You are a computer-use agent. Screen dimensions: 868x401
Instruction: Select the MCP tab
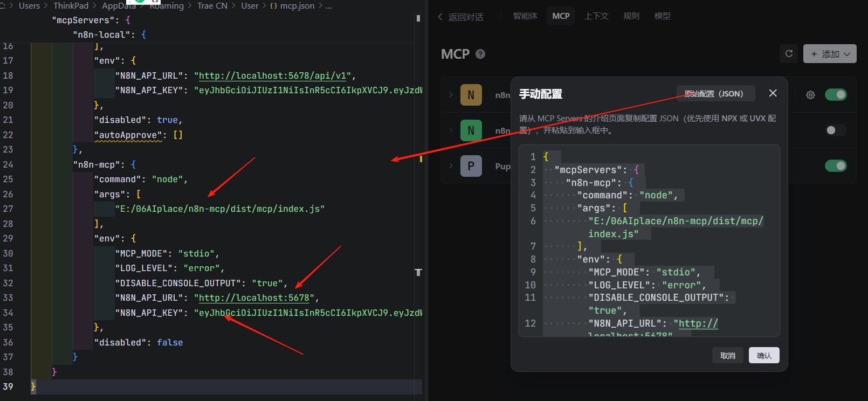[x=561, y=16]
